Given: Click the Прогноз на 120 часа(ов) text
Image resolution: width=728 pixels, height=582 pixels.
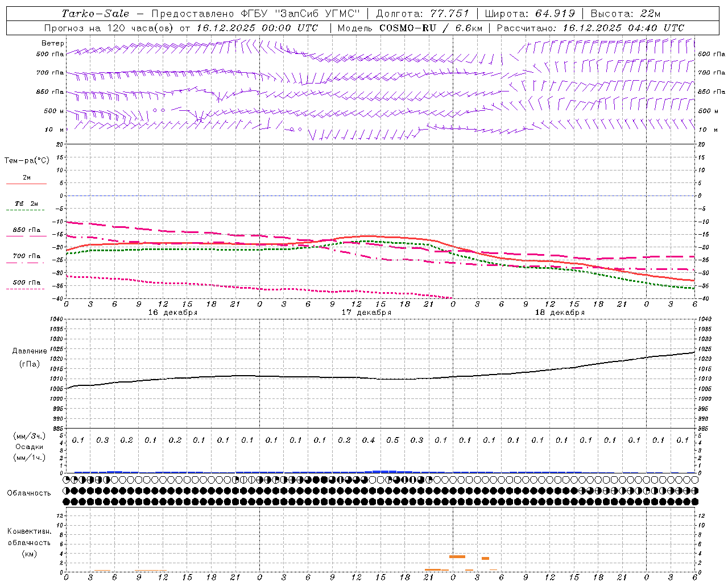Looking at the screenshot, I should [x=110, y=28].
